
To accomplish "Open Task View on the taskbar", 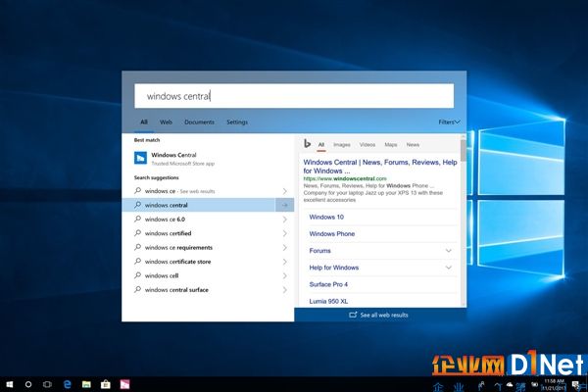I will pyautogui.click(x=47, y=384).
